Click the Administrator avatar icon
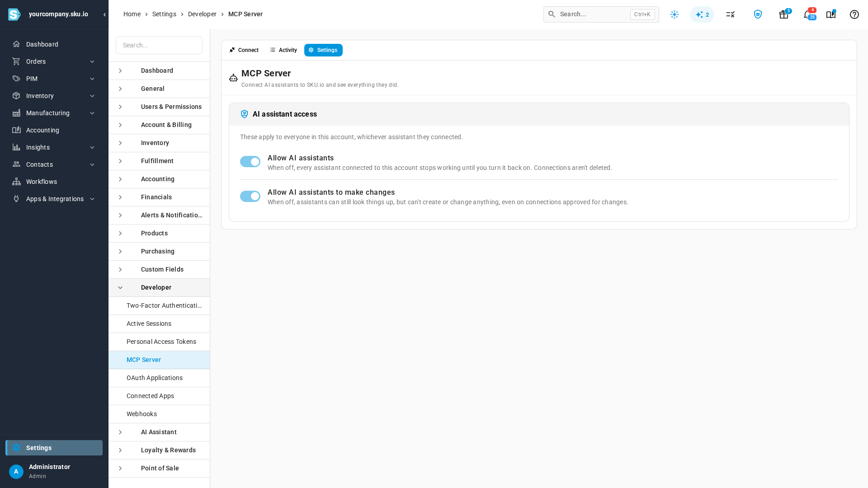 16,472
